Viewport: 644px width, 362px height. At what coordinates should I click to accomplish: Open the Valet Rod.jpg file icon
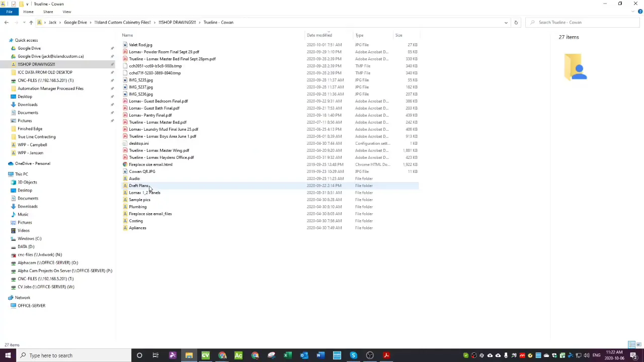[125, 45]
